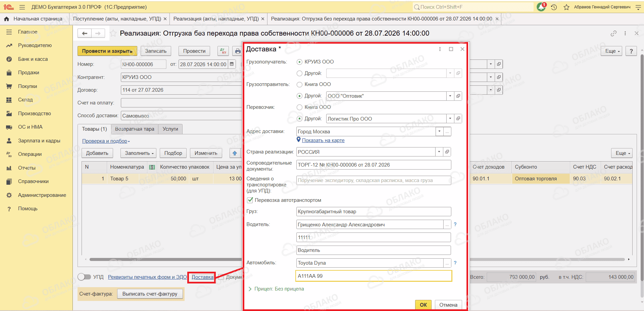This screenshot has width=644, height=311.
Task: Open the Грузоотправитель Другой record
Action: click(x=458, y=96)
